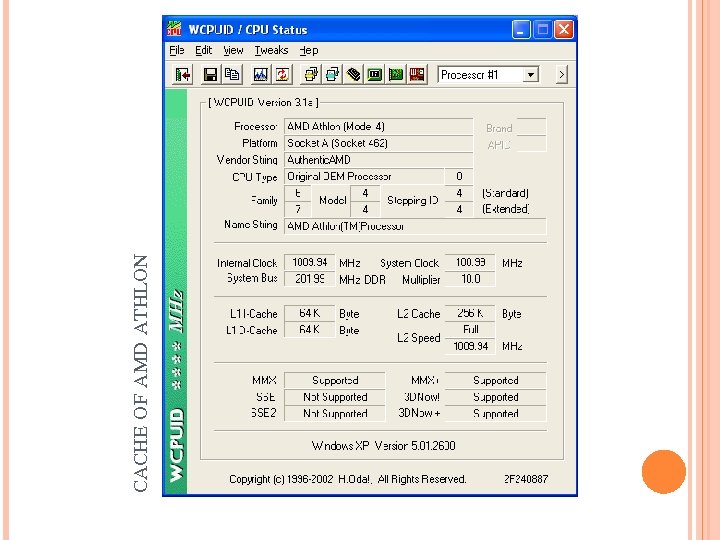720x540 pixels.
Task: Close the WCPUID window
Action: (564, 30)
